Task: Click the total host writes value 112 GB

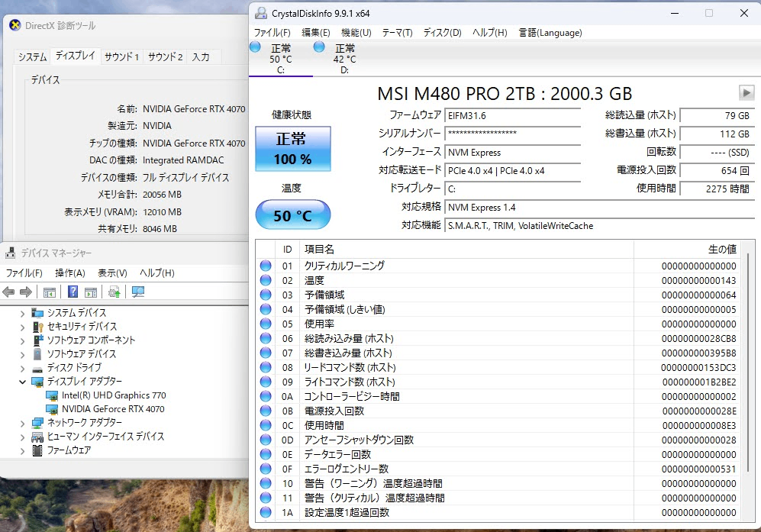Action: 717,134
